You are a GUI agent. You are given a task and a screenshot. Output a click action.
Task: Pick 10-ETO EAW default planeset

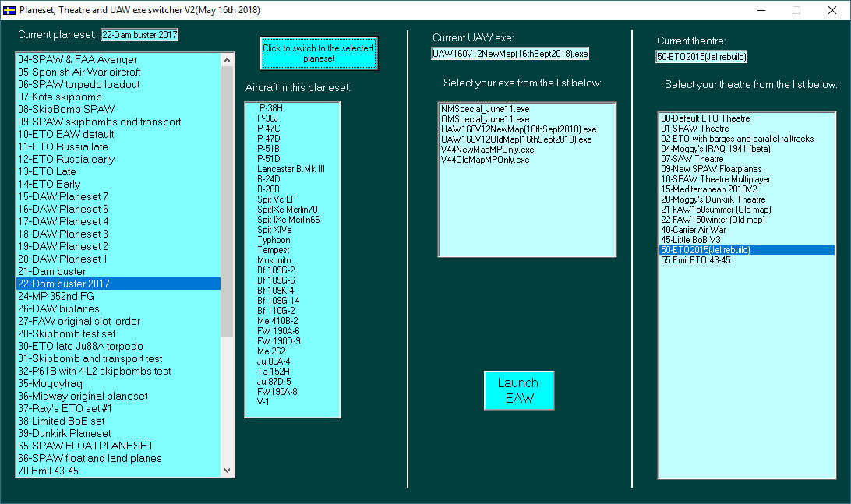(x=118, y=134)
